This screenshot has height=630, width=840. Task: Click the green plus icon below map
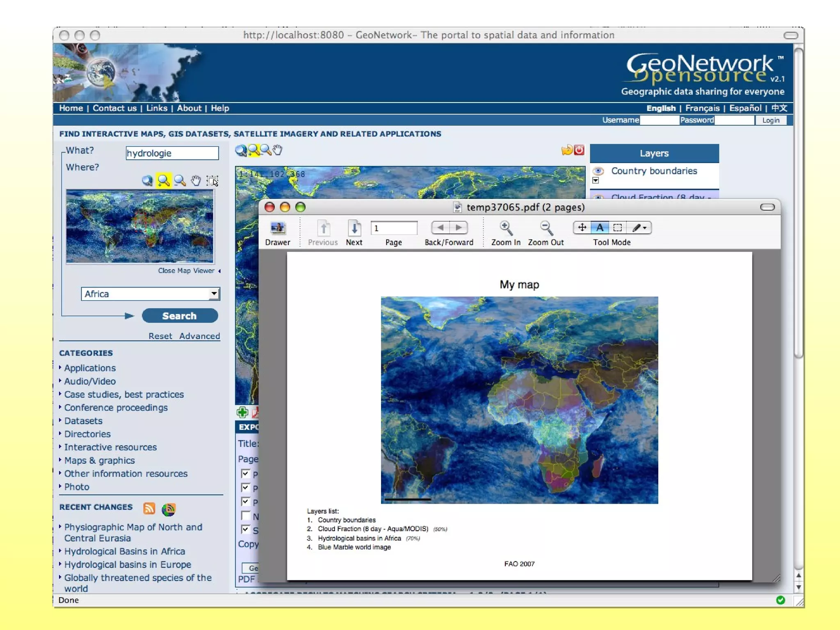(x=242, y=412)
